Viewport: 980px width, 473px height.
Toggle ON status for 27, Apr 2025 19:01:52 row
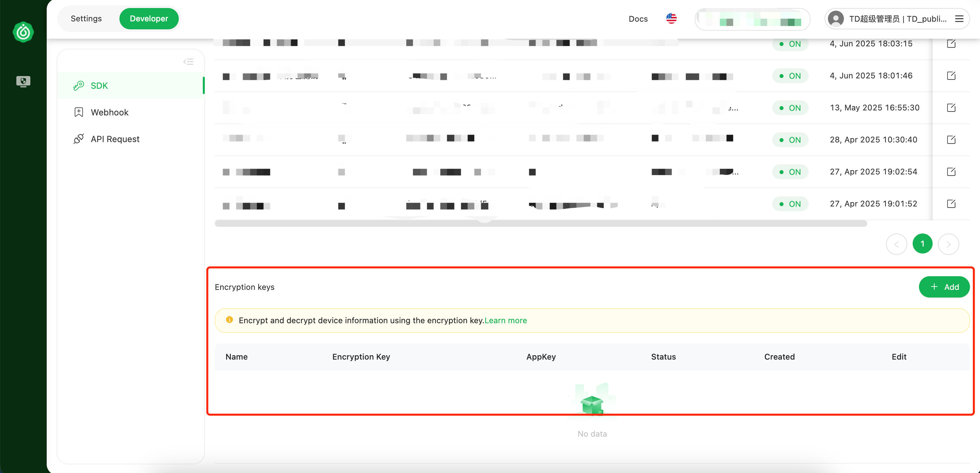pyautogui.click(x=790, y=204)
